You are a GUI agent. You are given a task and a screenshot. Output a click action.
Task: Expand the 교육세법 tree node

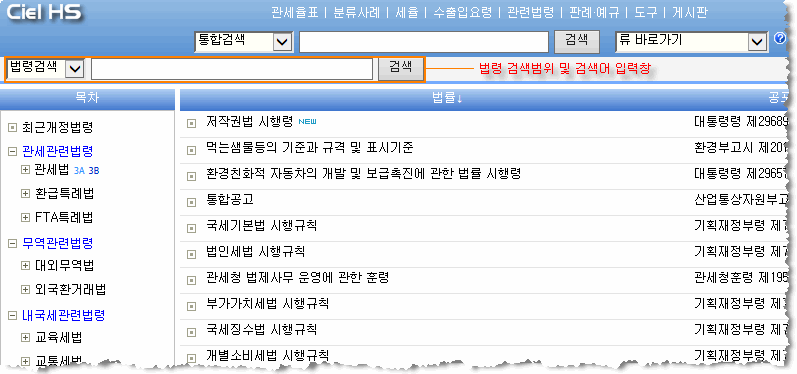pyautogui.click(x=25, y=337)
